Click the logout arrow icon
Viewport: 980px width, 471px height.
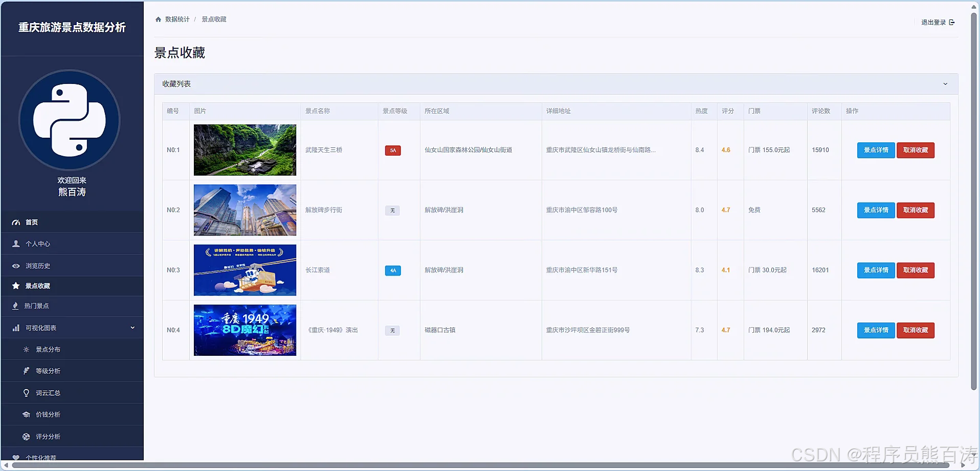952,22
